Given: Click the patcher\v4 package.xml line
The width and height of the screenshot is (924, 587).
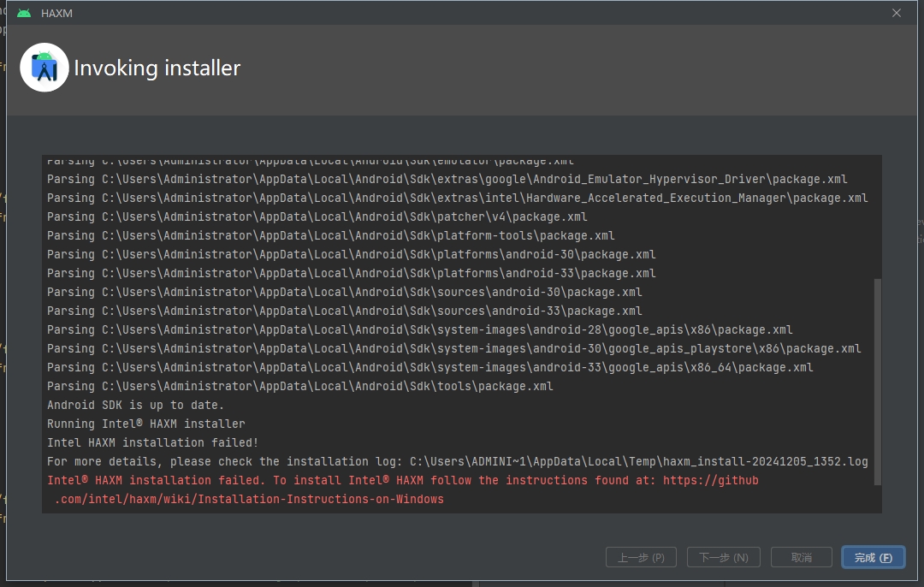Looking at the screenshot, I should (317, 216).
